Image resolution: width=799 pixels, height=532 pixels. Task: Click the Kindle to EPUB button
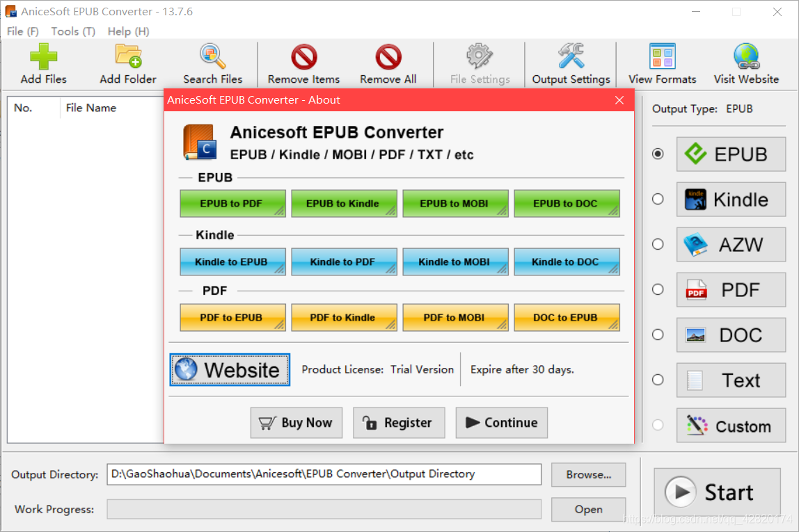tap(233, 261)
